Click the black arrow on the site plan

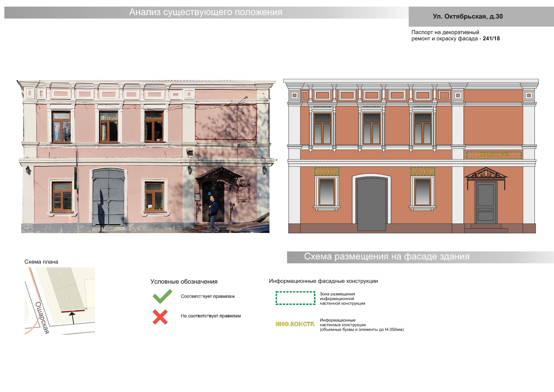tap(72, 318)
